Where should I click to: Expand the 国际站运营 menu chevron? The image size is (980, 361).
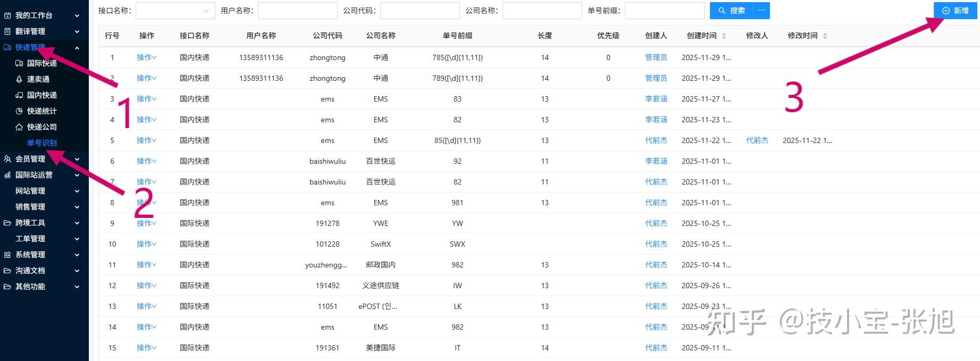[x=77, y=175]
